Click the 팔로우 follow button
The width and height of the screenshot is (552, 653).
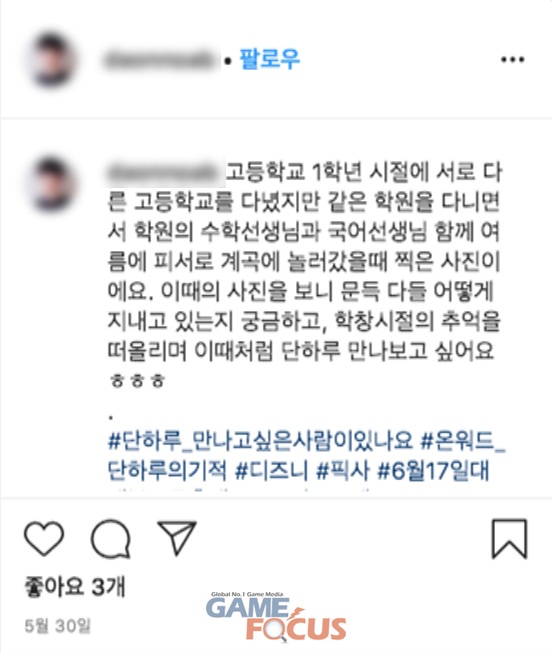tap(270, 59)
